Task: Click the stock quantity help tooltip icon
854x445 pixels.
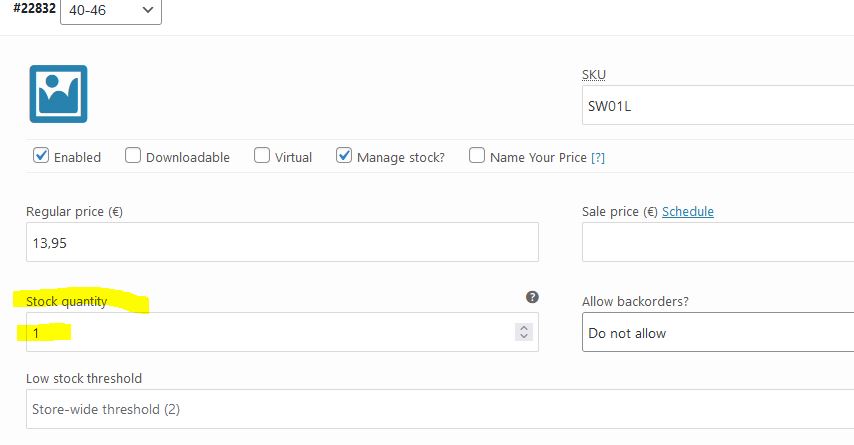Action: 532,297
